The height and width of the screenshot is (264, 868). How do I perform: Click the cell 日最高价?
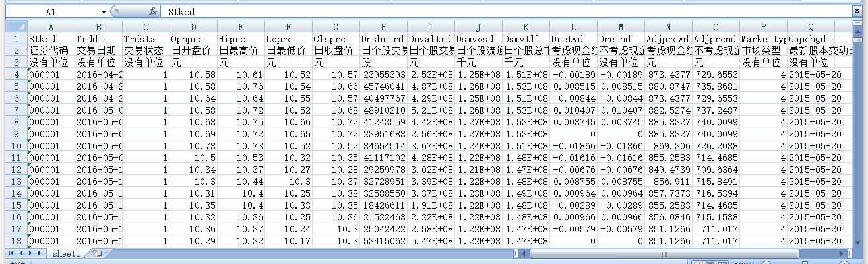pos(241,50)
